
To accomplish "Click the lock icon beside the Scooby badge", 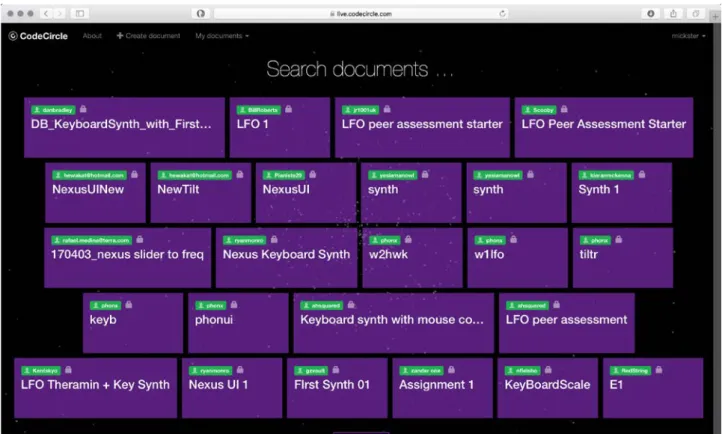I will click(x=564, y=109).
